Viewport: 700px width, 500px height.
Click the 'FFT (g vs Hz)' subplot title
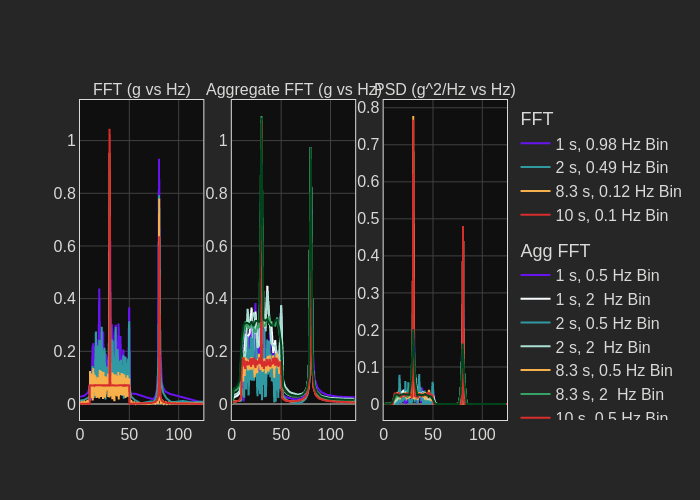(x=142, y=89)
